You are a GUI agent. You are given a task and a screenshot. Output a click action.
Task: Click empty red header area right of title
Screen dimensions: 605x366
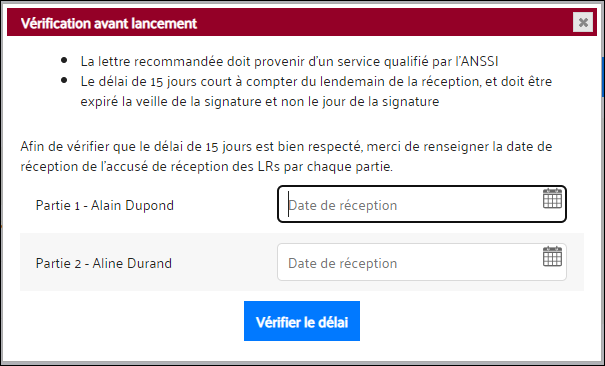[384, 23]
